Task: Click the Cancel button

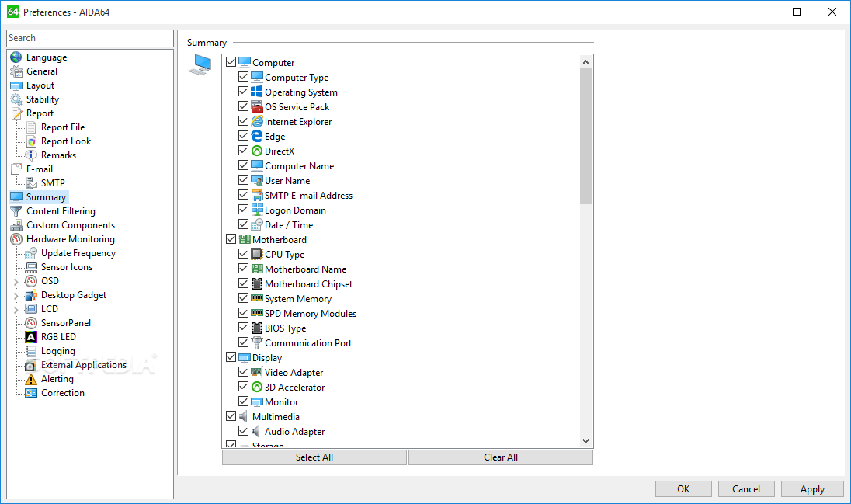Action: (746, 488)
